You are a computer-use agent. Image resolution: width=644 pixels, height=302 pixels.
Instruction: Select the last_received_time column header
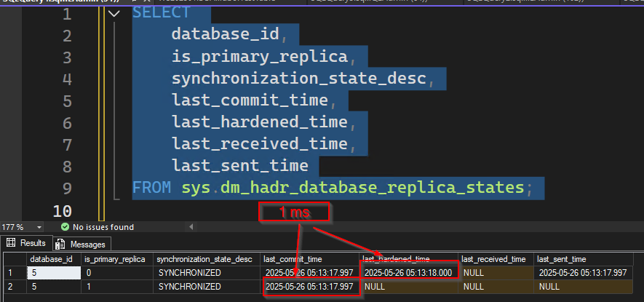[x=496, y=259]
